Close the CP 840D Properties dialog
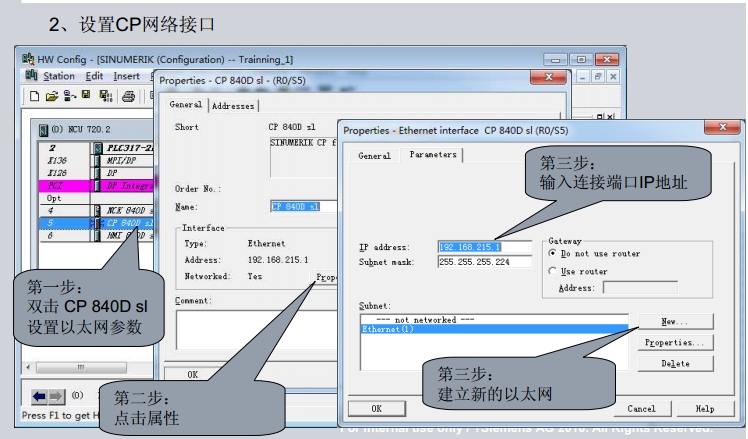748x439 pixels. pyautogui.click(x=549, y=77)
